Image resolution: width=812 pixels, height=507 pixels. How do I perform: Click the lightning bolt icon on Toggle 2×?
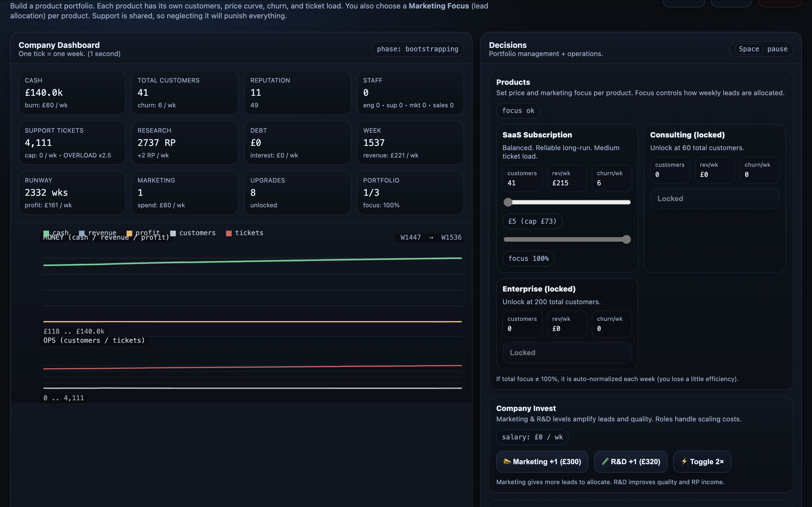tap(684, 461)
